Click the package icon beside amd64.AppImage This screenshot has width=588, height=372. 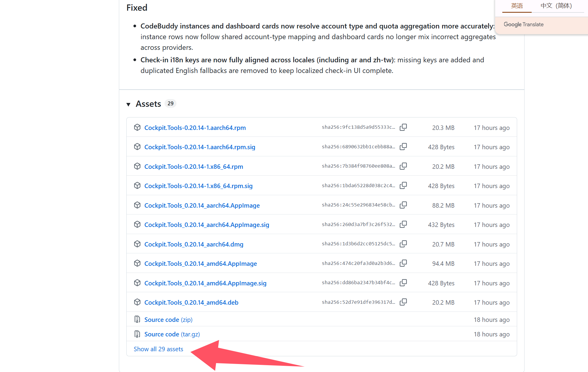[137, 263]
